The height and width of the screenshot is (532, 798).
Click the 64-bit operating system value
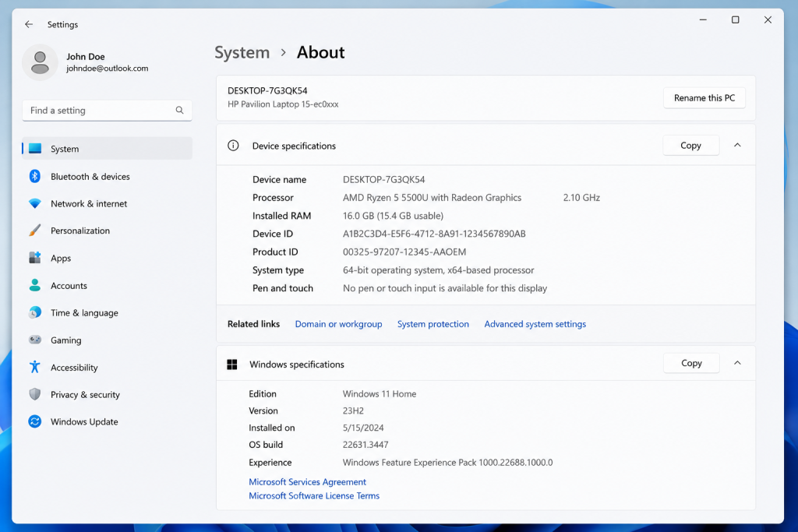click(438, 270)
